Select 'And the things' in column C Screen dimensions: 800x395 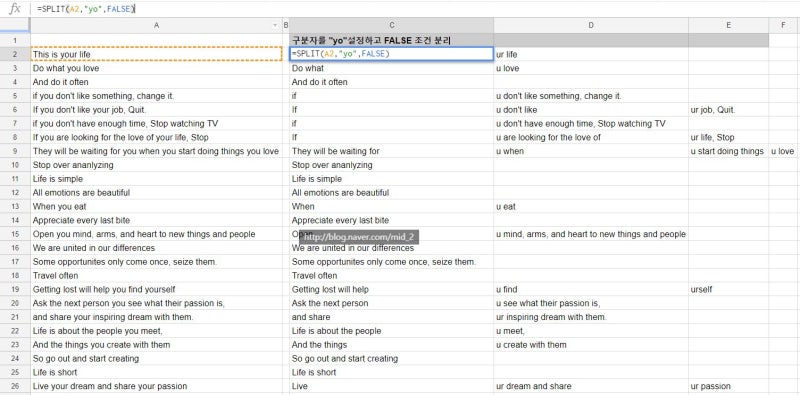391,345
